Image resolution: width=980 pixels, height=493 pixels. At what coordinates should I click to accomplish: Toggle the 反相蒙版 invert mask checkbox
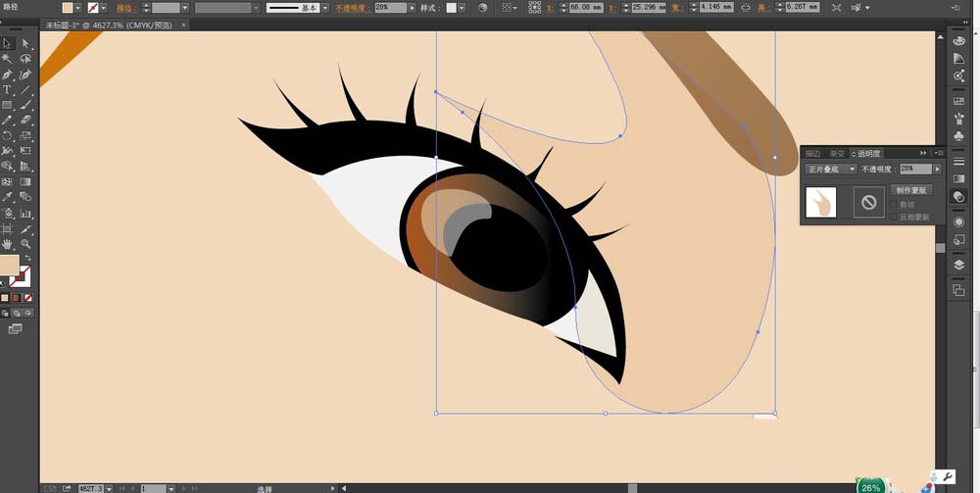(894, 217)
